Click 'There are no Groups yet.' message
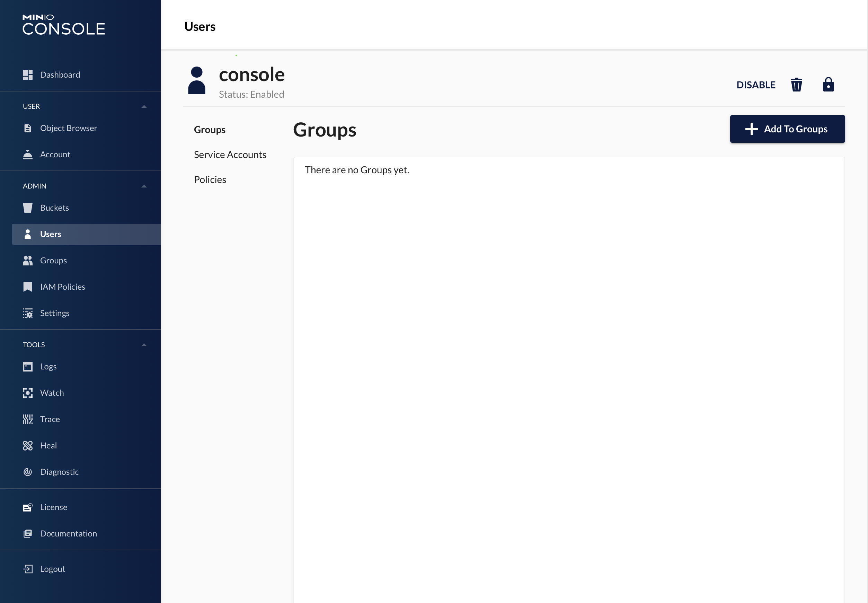Screen dimensions: 868x603 (357, 170)
